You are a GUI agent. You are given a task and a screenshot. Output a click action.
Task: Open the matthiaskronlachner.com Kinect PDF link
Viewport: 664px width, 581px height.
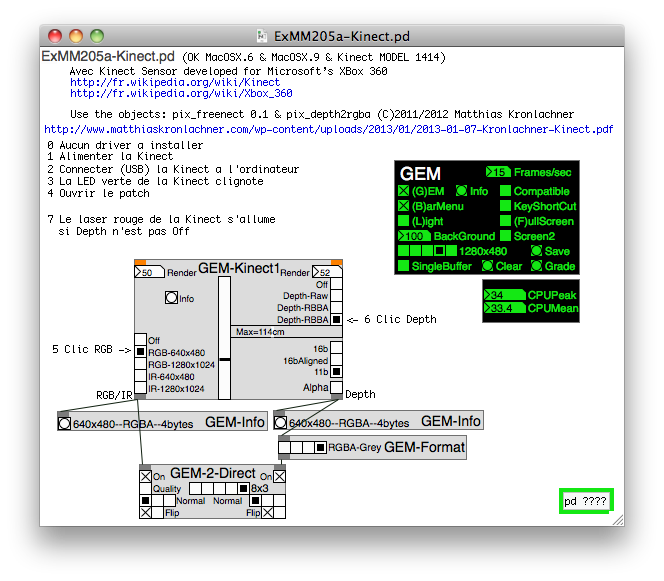(329, 129)
